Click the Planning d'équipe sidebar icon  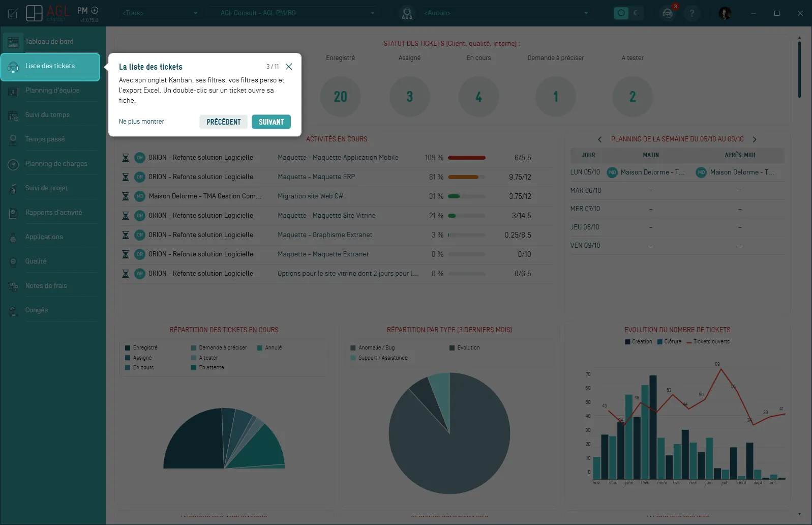(x=13, y=91)
